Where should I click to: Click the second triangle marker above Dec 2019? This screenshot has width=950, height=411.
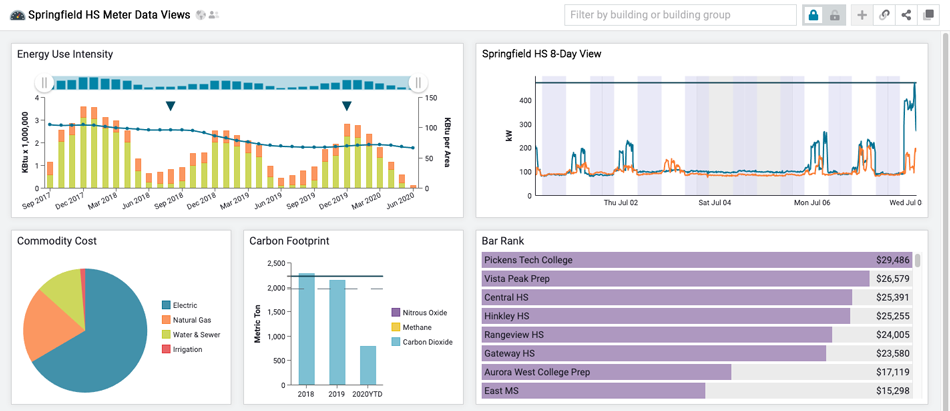point(347,106)
